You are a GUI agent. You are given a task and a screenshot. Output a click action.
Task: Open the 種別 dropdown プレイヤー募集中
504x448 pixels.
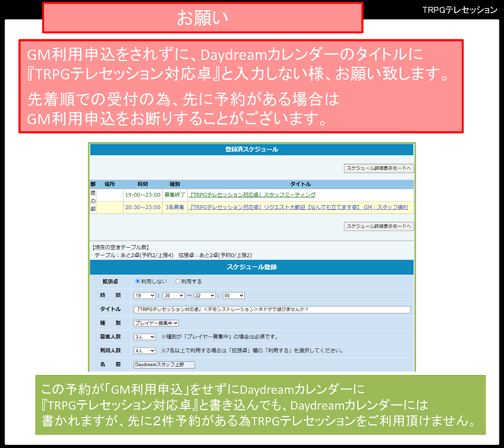click(156, 323)
